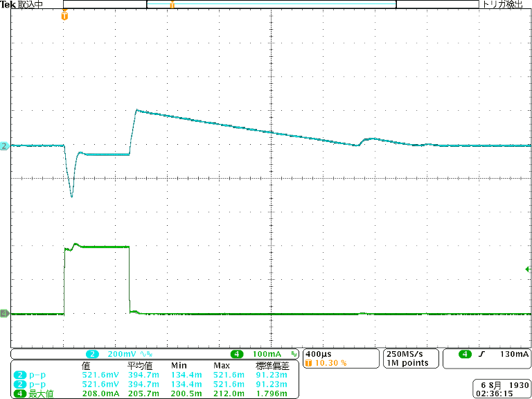Click the 標準偏差 column header

tap(270, 365)
